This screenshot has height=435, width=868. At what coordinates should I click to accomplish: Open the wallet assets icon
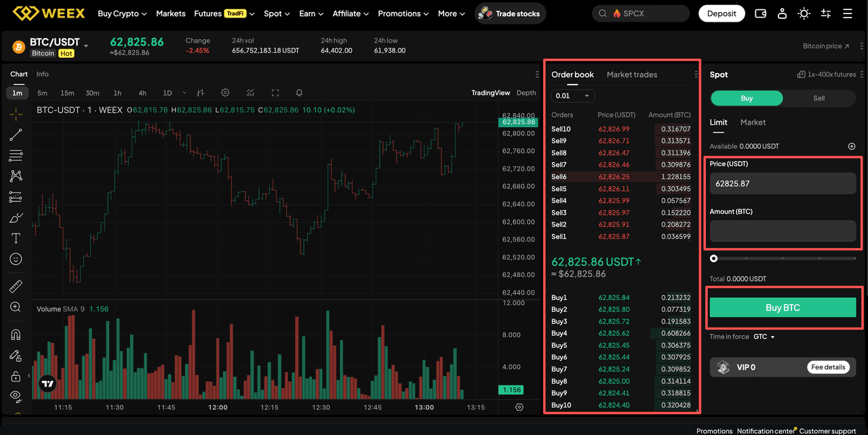(761, 14)
